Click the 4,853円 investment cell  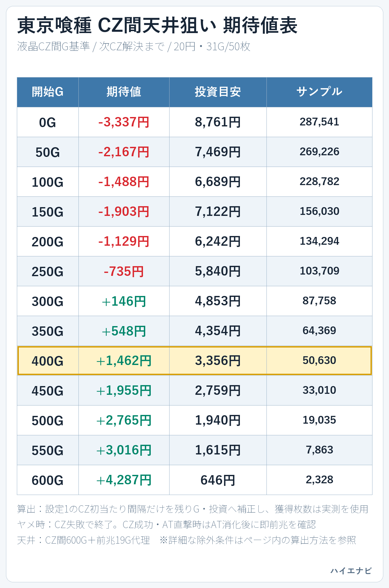point(218,301)
